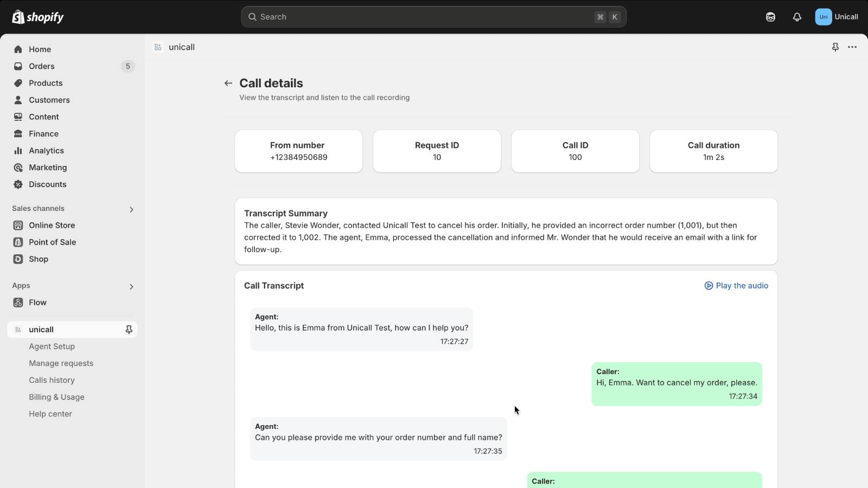Image resolution: width=868 pixels, height=488 pixels.
Task: Focus the top Search field
Action: click(433, 17)
